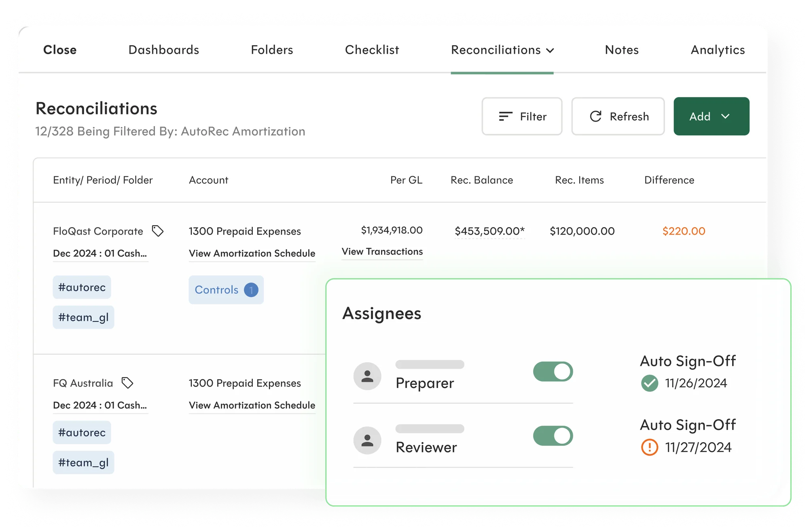Open the Dashboards tab
This screenshot has height=532, width=809.
163,50
